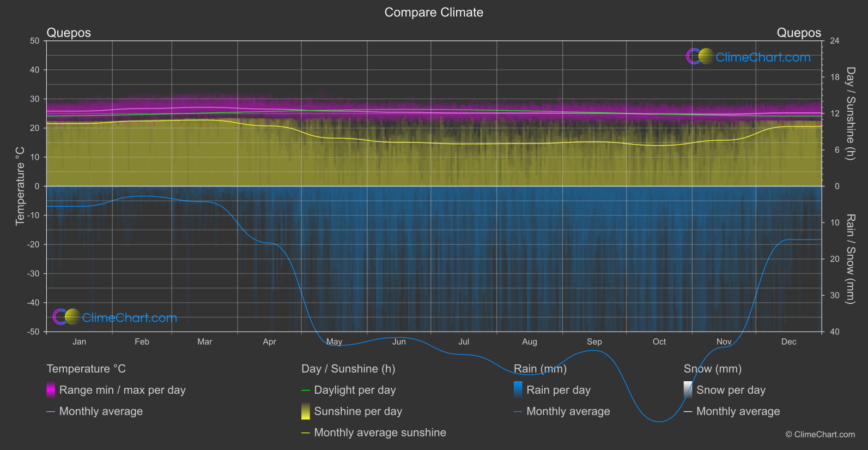Click the '24' sunshine hours axis tick
This screenshot has width=868, height=450.
835,41
